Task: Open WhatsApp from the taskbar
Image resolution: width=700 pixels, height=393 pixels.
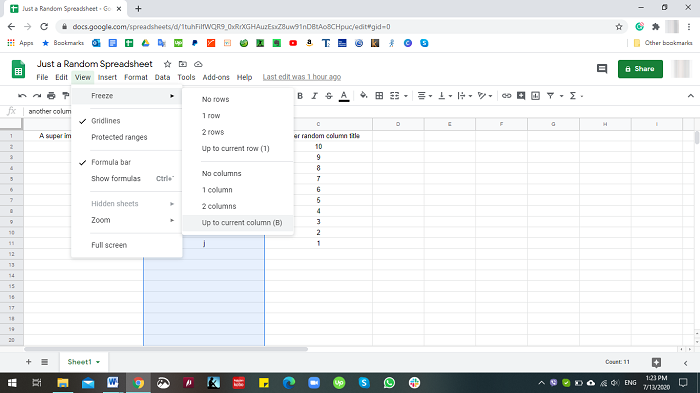Action: click(389, 383)
